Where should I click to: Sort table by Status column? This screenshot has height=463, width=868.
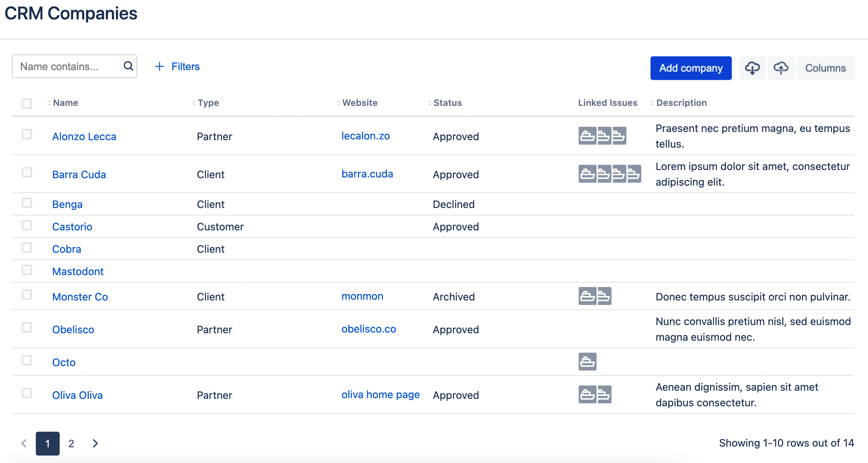(x=447, y=103)
